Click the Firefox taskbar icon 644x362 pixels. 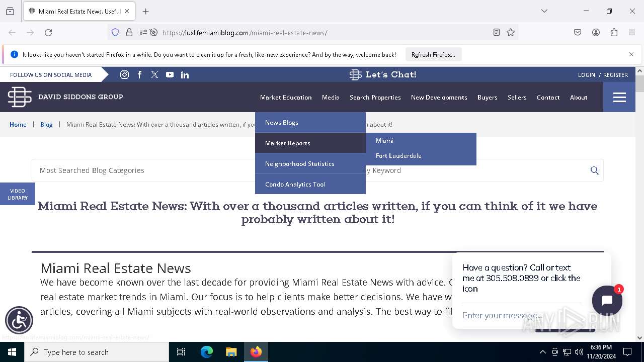[x=256, y=352]
